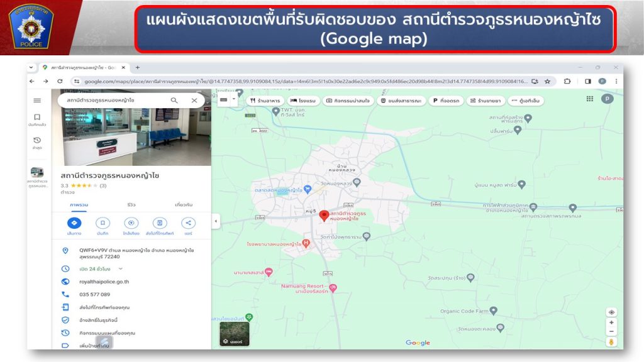Collapse the side panel with arrow

[x=216, y=221]
